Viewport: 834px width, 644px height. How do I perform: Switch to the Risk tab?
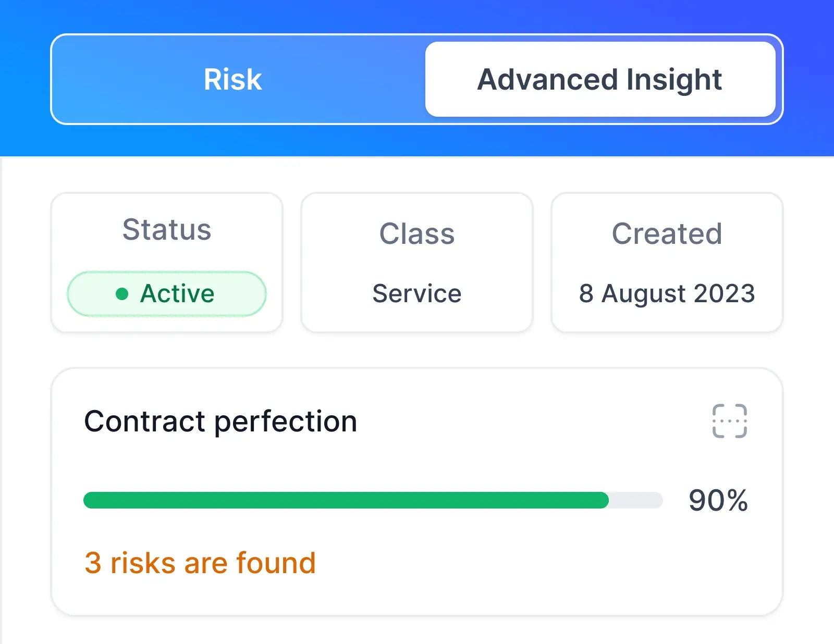point(232,79)
